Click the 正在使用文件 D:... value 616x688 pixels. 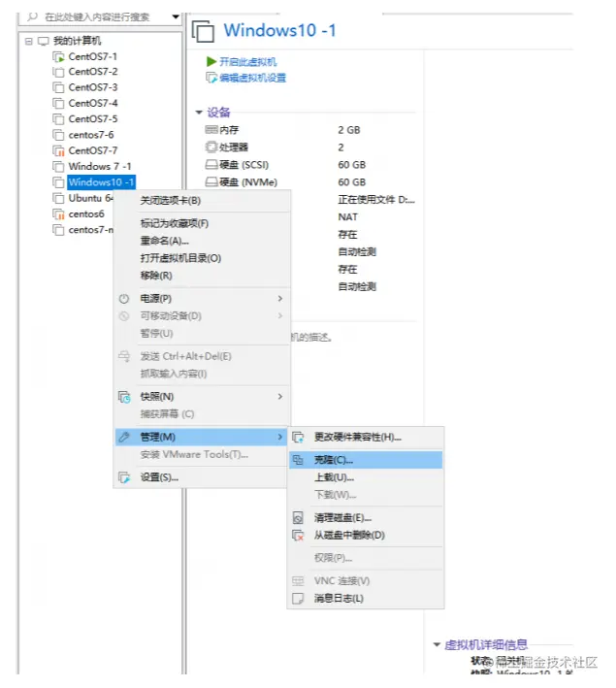376,200
